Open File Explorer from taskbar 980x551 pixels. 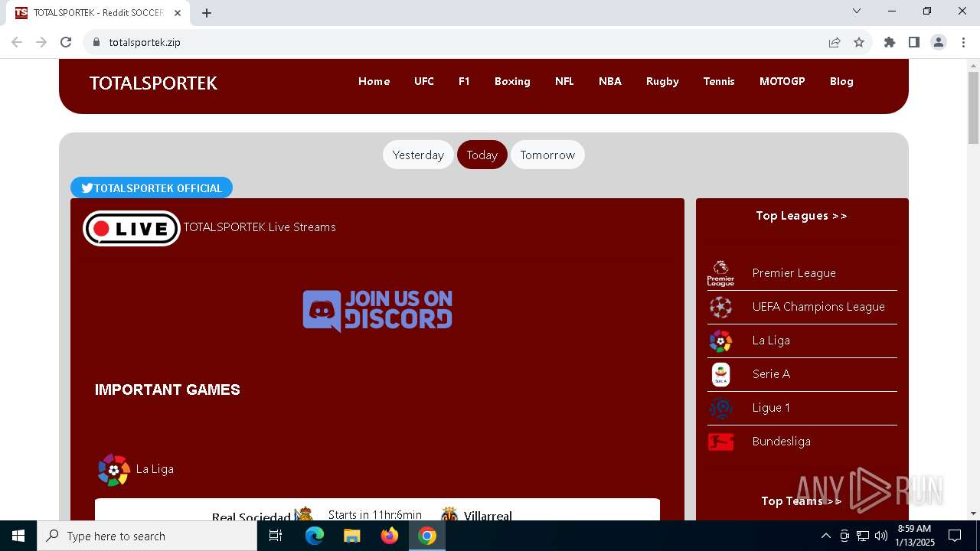pyautogui.click(x=351, y=536)
